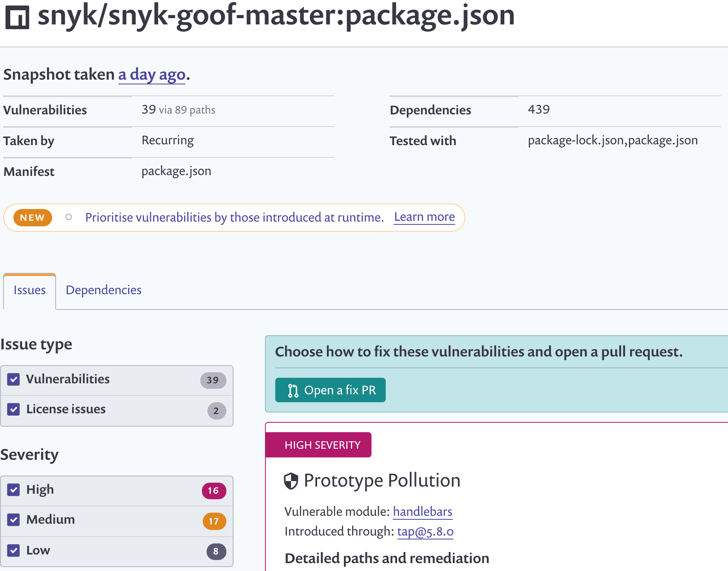Click the 39 count badge for Vulnerabilities
Screen dimensions: 728x571
tap(213, 380)
